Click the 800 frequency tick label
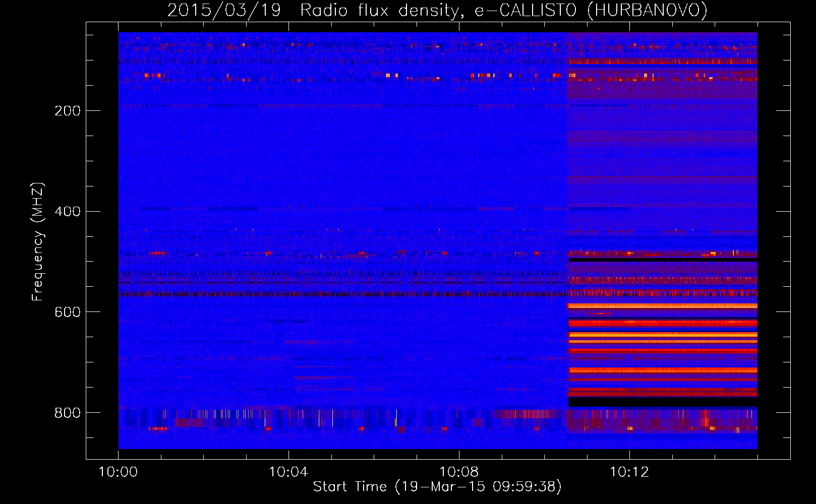The width and height of the screenshot is (816, 504). point(68,413)
